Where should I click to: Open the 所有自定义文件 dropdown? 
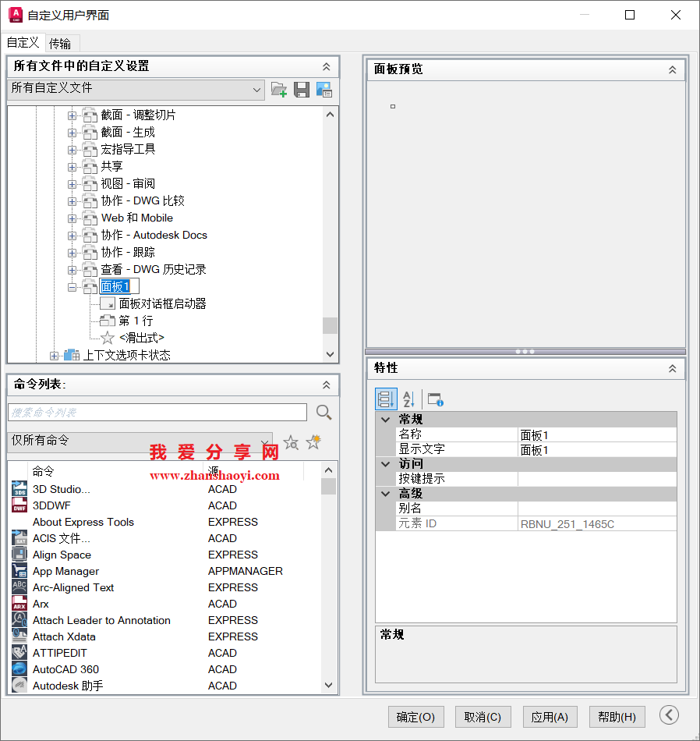pos(257,89)
